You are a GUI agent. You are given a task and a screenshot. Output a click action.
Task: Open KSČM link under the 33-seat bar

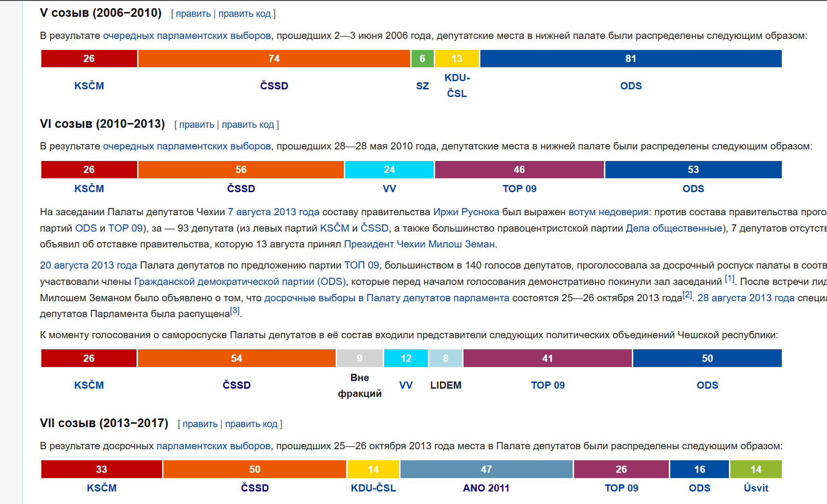click(101, 488)
